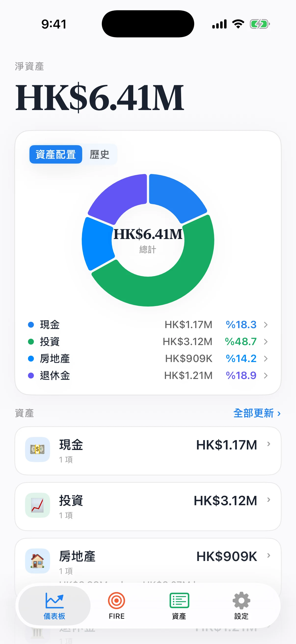
Task: Tap the cellular signal bars icon
Action: [219, 24]
